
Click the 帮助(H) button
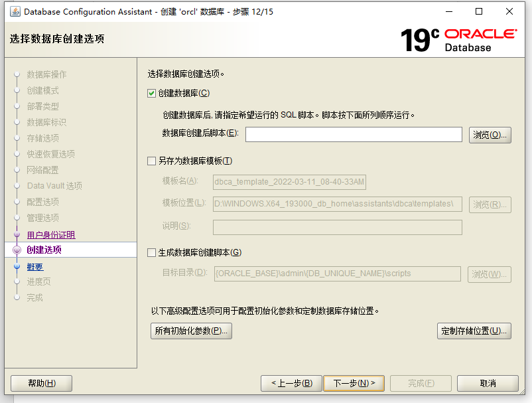click(x=41, y=383)
